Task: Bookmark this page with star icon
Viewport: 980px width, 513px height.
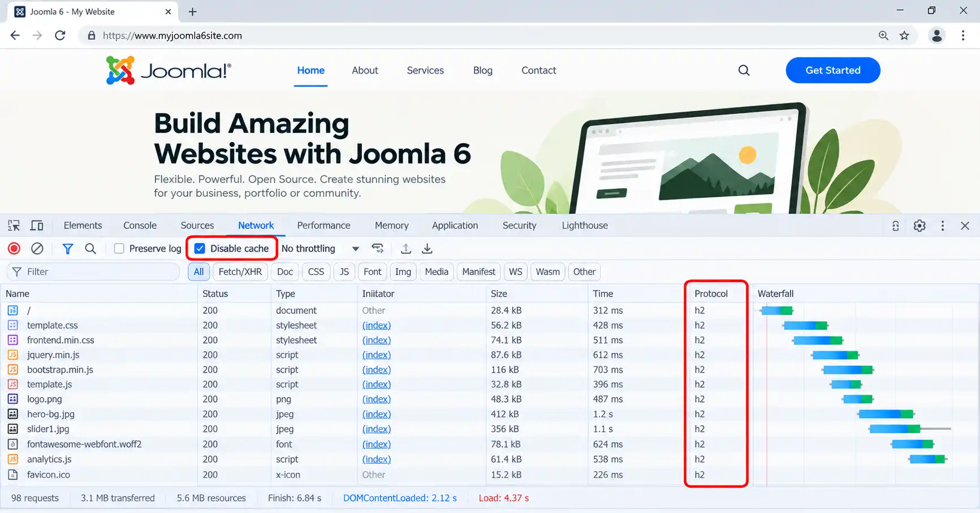Action: 905,36
